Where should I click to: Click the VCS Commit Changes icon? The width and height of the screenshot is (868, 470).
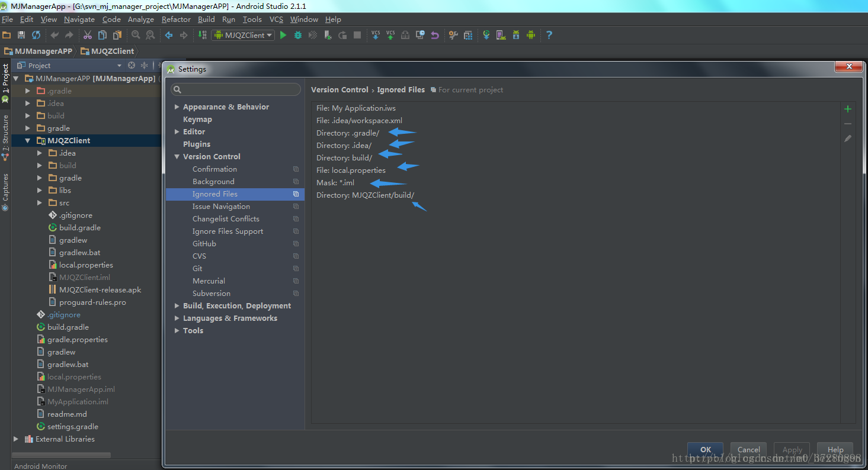pos(390,35)
